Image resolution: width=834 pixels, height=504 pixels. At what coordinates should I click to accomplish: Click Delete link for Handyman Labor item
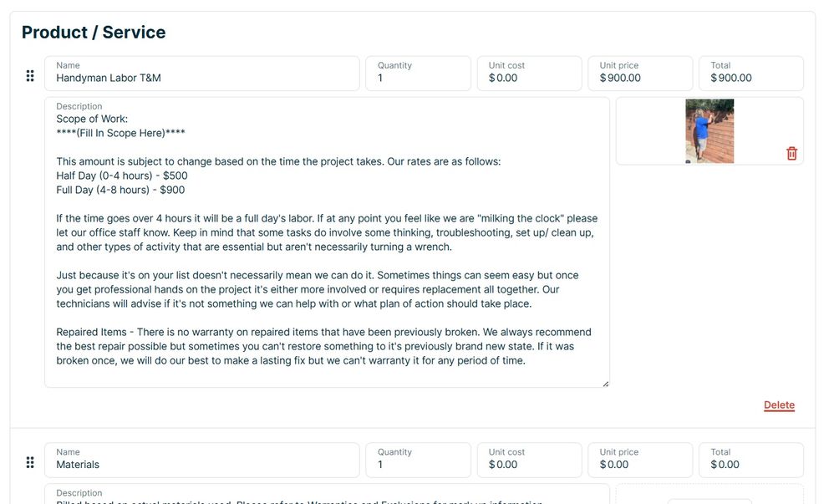pyautogui.click(x=779, y=405)
